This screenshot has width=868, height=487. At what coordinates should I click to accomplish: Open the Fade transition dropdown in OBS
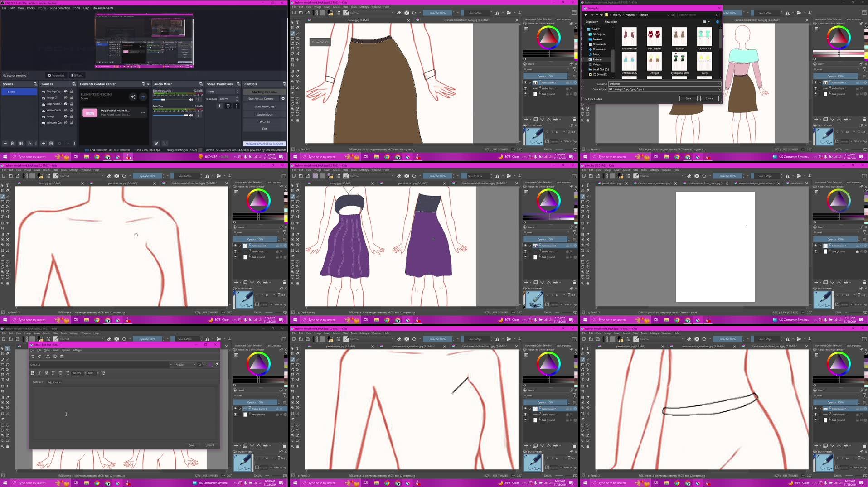coord(223,92)
